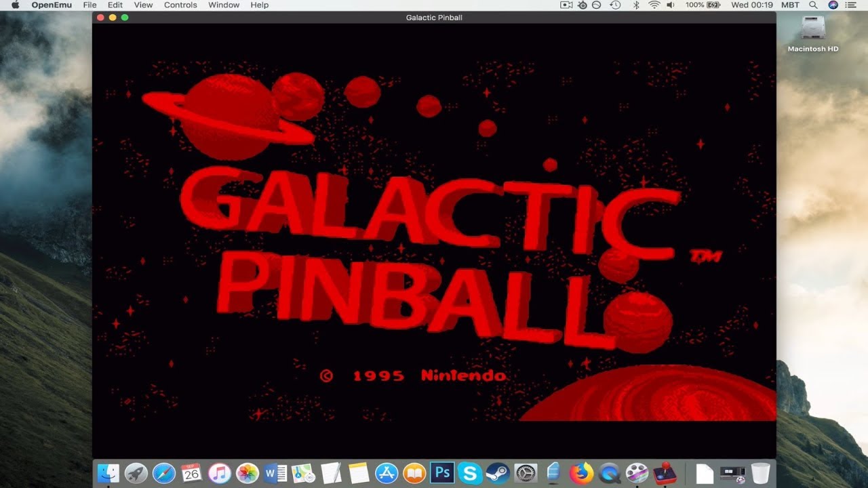Open QuickTime Player in the dock
This screenshot has width=868, height=488.
pyautogui.click(x=609, y=473)
